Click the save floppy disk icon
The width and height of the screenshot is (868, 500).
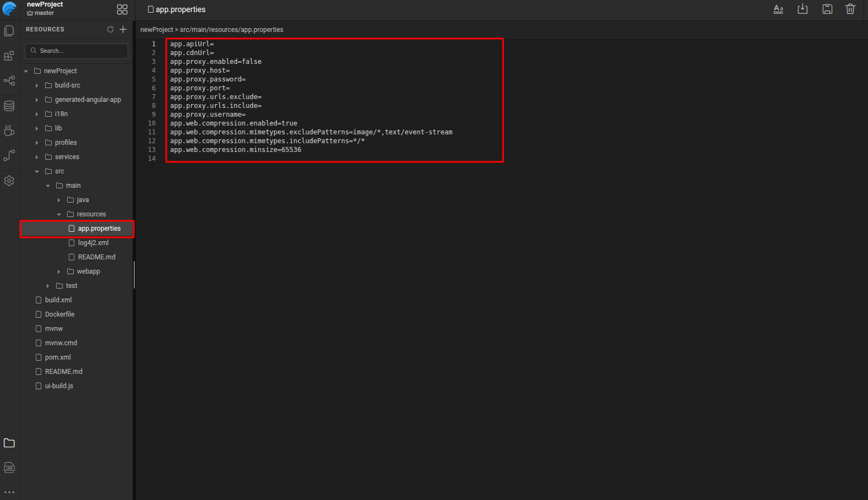[827, 9]
